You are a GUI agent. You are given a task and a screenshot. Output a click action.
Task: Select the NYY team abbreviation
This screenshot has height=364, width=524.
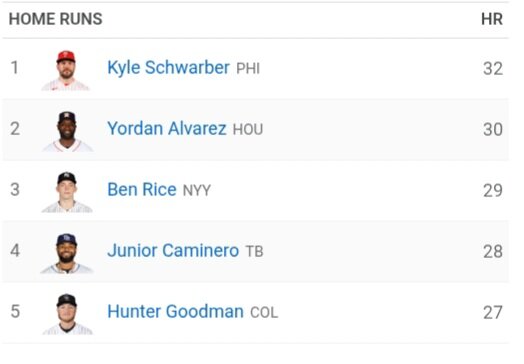tap(197, 191)
